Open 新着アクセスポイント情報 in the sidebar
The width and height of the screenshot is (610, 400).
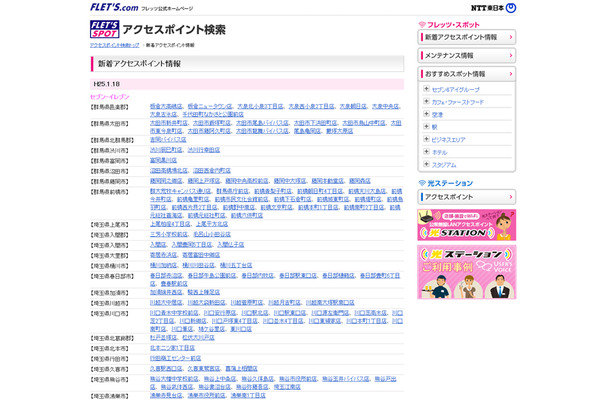pyautogui.click(x=466, y=37)
